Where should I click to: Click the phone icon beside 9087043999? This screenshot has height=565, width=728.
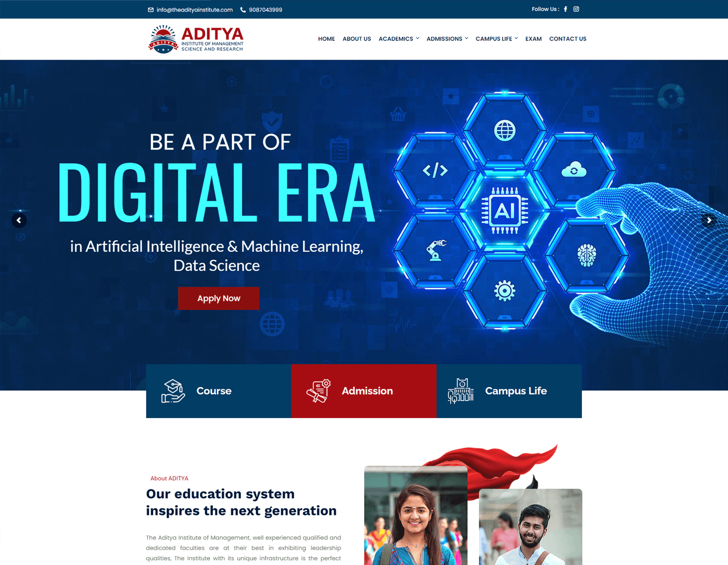point(243,10)
